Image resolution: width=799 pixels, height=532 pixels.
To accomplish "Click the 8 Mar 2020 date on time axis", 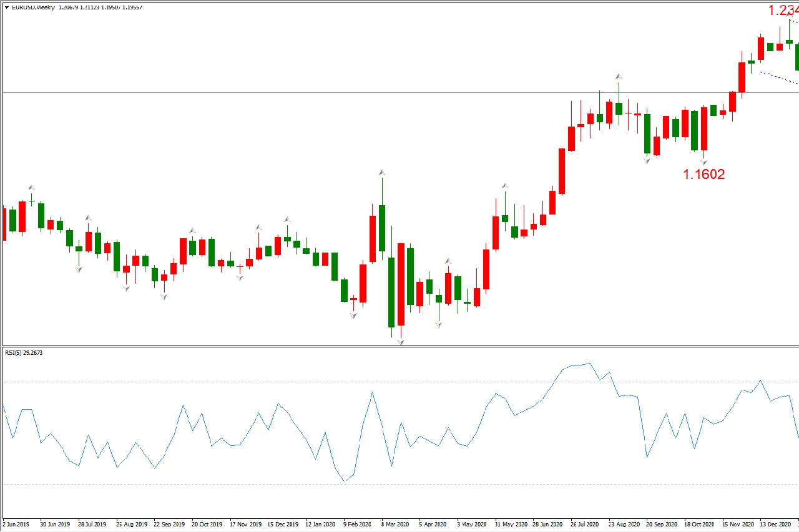I will click(395, 525).
